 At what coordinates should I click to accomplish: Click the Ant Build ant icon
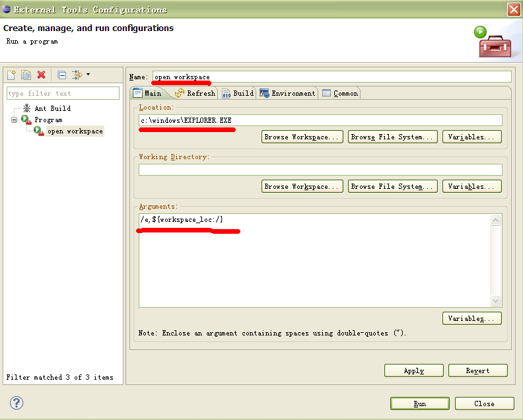[x=26, y=108]
